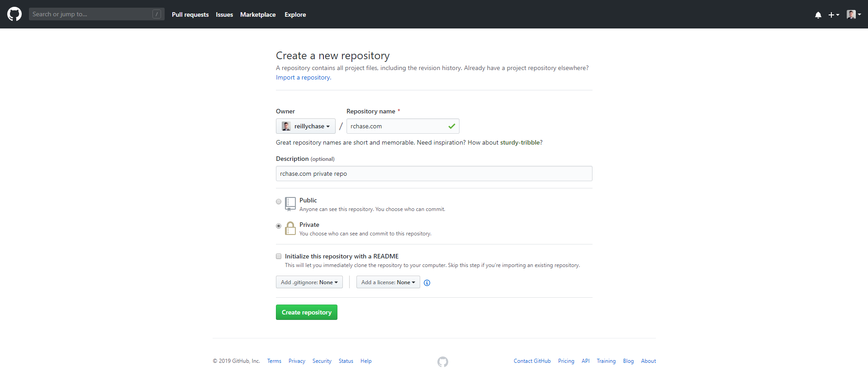
Task: Click the Description input field
Action: coord(434,174)
